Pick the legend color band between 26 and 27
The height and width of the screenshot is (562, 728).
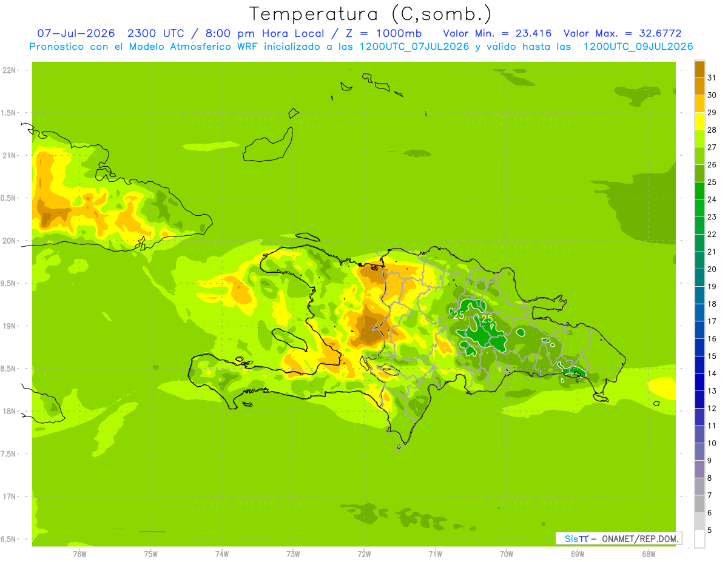pos(699,156)
